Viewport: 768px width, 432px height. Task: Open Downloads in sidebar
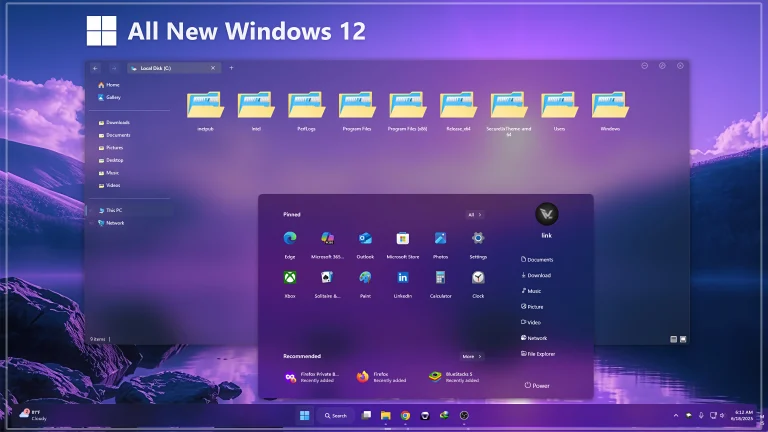114,122
